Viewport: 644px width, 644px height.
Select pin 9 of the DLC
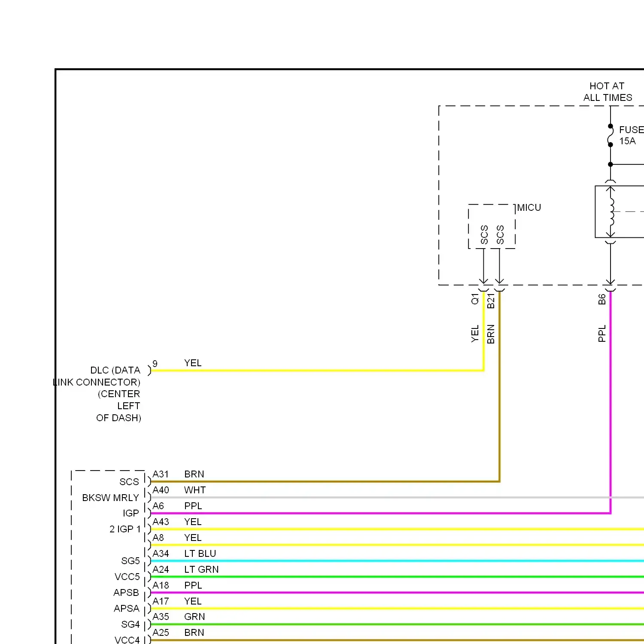click(155, 364)
